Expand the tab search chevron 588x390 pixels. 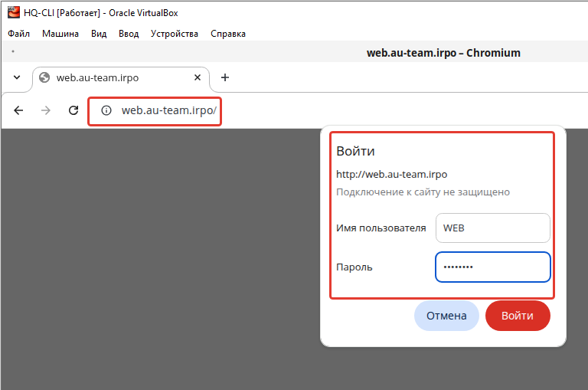17,77
